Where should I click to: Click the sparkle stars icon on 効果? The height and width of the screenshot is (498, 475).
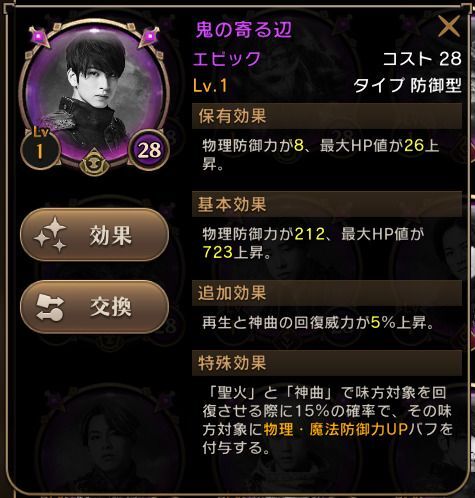pyautogui.click(x=50, y=234)
